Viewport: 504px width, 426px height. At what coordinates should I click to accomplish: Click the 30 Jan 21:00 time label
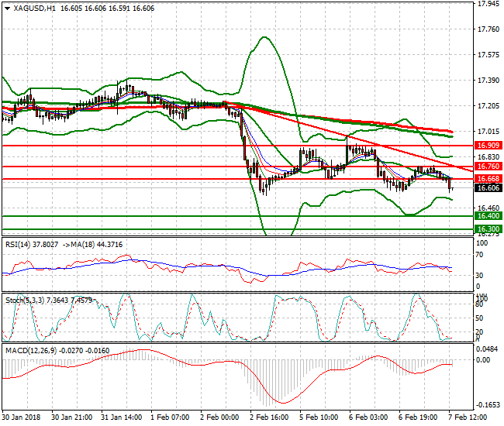(71, 417)
